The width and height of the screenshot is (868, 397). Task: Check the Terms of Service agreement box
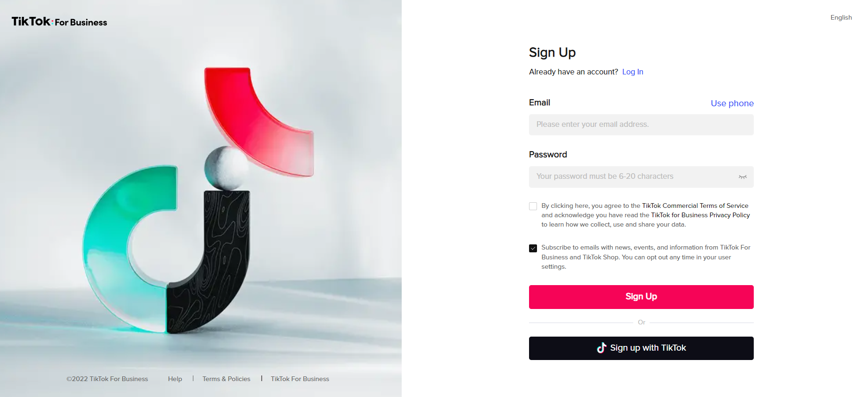pos(533,206)
